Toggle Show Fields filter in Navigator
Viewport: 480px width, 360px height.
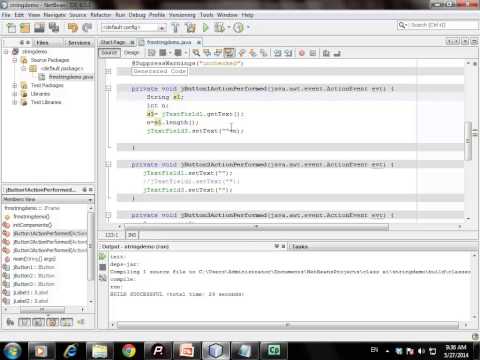pyautogui.click(x=24, y=322)
